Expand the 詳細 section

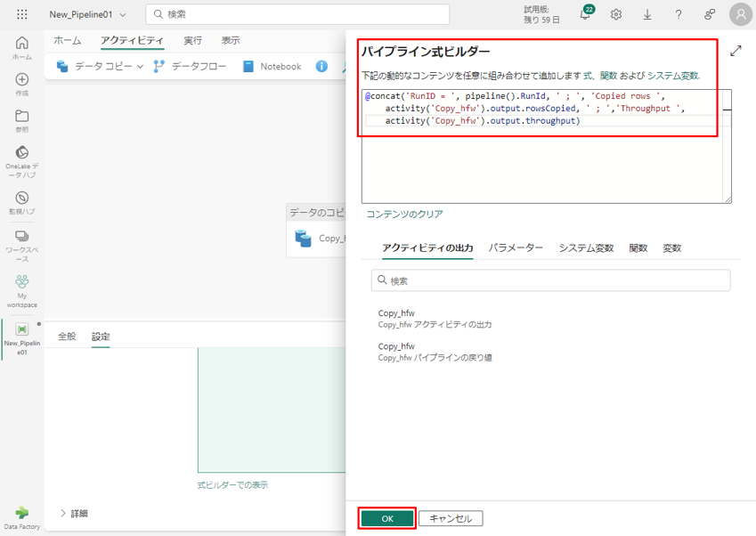[x=63, y=513]
